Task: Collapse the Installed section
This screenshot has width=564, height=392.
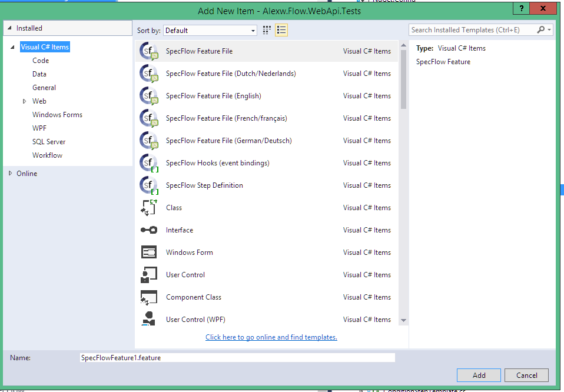Action: (x=9, y=28)
